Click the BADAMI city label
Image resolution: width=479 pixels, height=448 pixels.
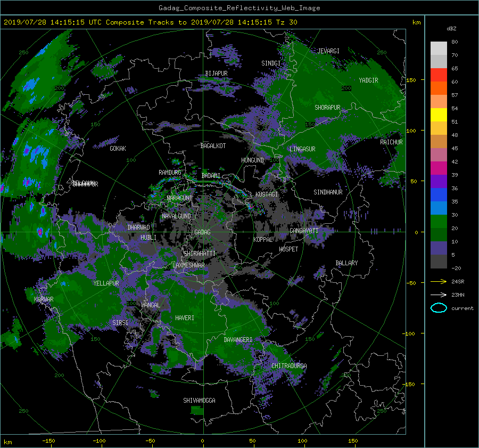tap(211, 176)
